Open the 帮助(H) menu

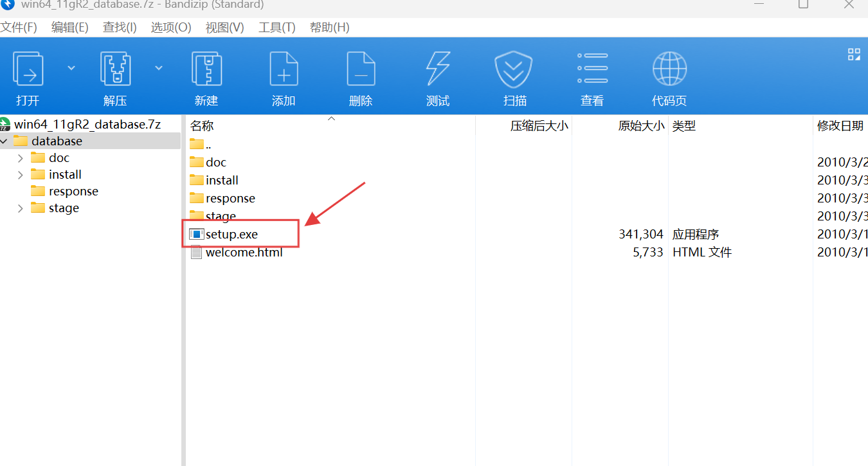coord(330,28)
